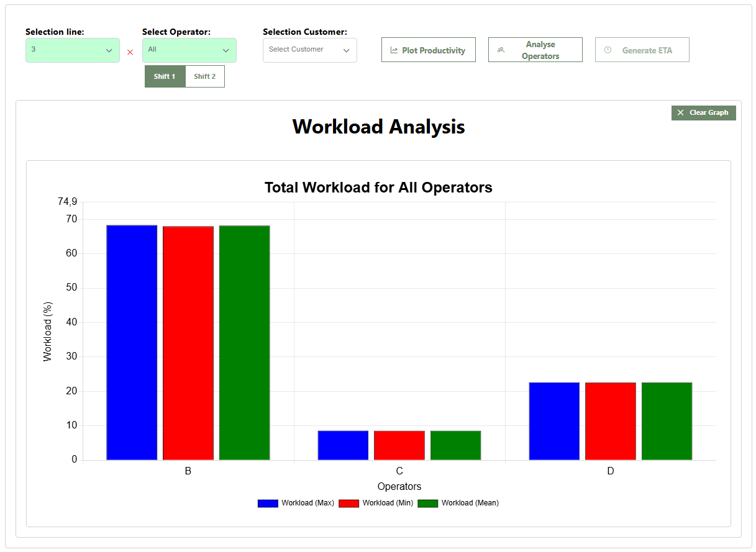
Task: Click the Select Operator chevron arrow
Action: pos(225,50)
